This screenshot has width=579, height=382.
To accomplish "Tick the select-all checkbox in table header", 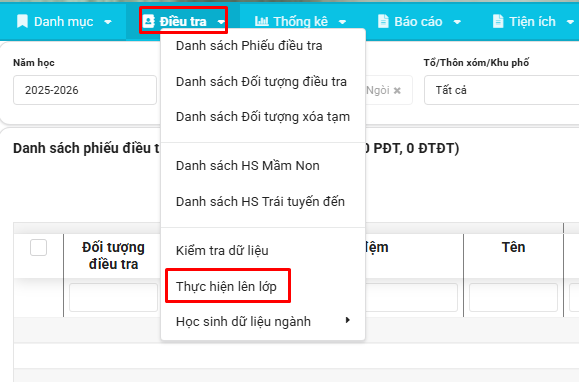I will 38,247.
